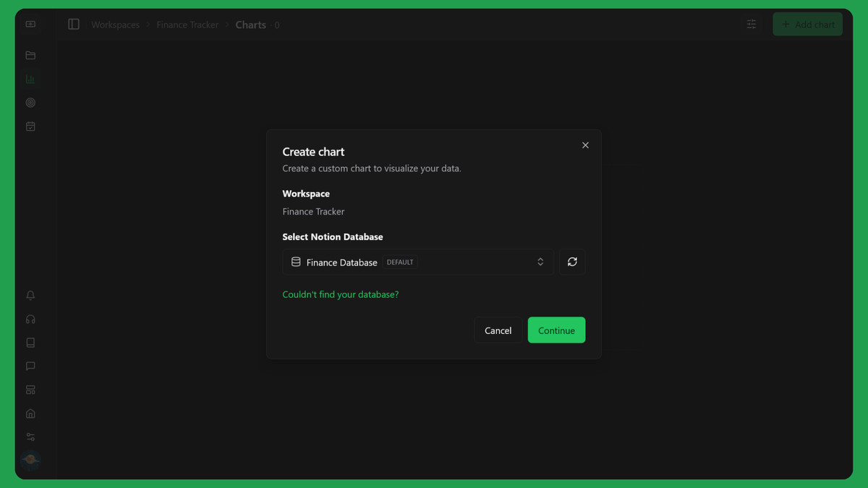The image size is (868, 488).
Task: Click the home icon in sidebar
Action: tap(30, 414)
